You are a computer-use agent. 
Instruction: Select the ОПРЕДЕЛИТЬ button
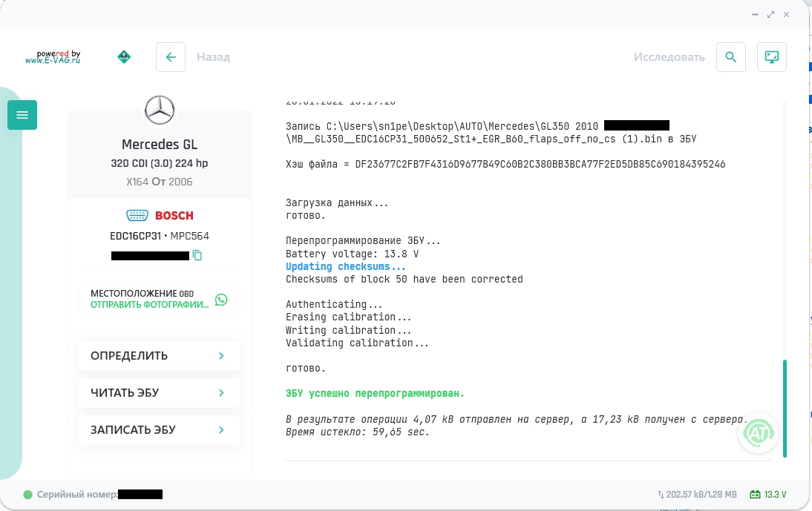160,356
